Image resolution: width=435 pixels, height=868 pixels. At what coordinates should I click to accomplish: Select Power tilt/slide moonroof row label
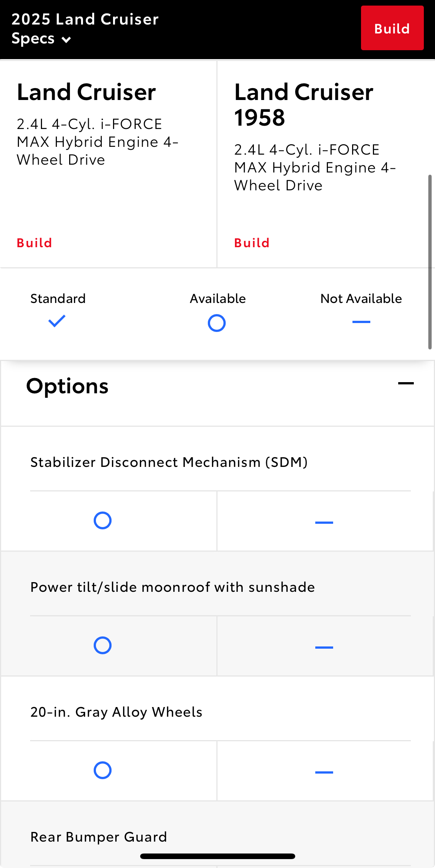tap(173, 587)
